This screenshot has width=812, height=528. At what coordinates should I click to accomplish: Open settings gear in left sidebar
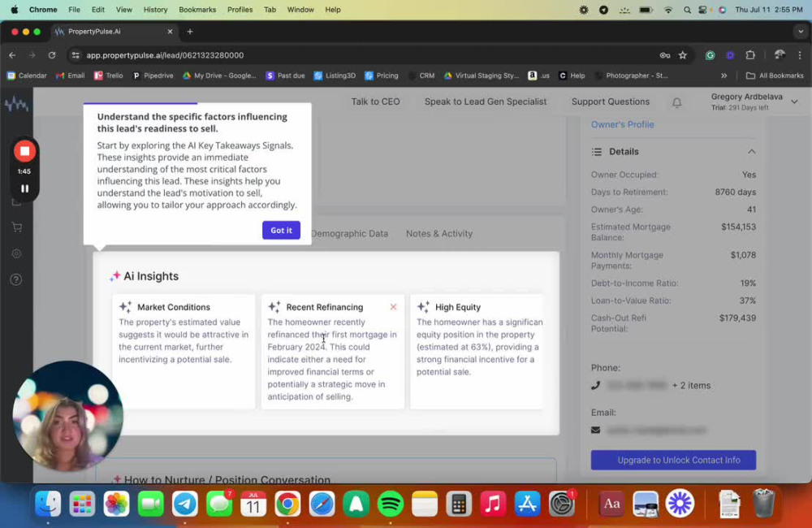16,253
